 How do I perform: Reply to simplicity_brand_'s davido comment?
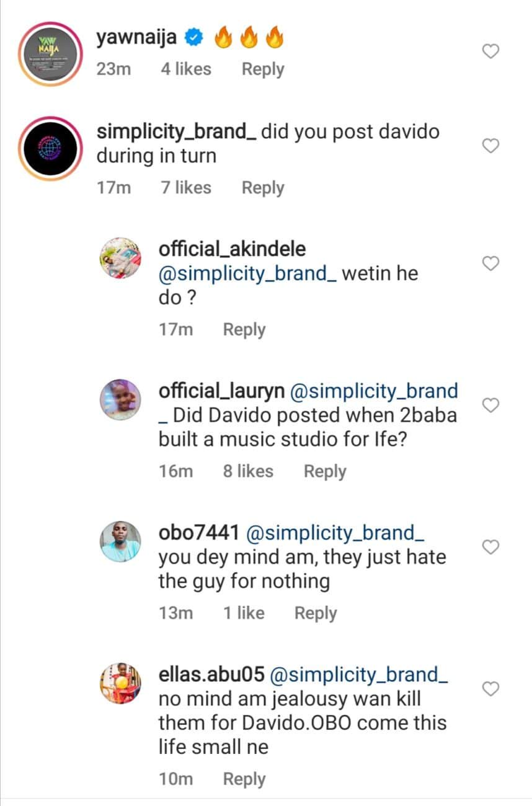pyautogui.click(x=263, y=188)
